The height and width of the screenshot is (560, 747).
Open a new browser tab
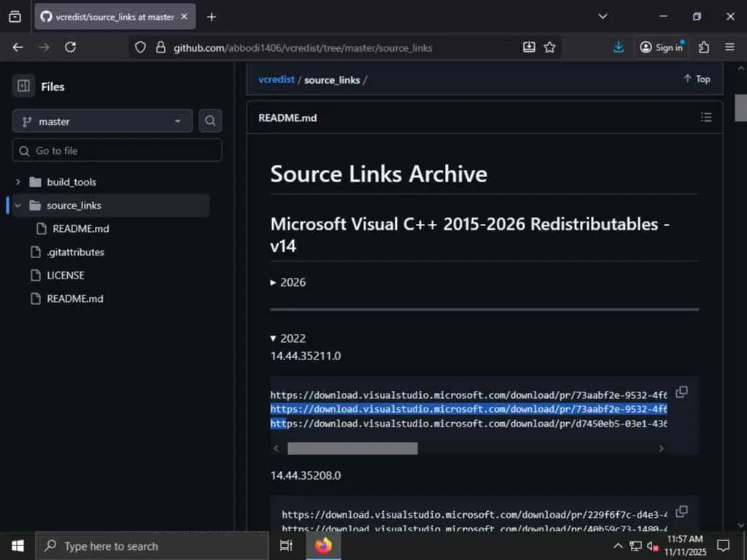(212, 17)
